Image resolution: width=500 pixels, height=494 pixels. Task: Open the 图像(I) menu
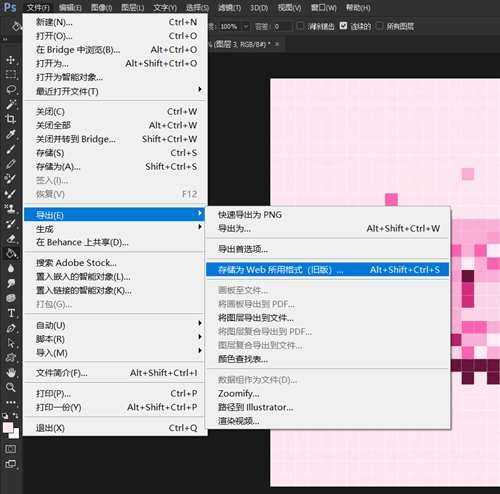101,7
